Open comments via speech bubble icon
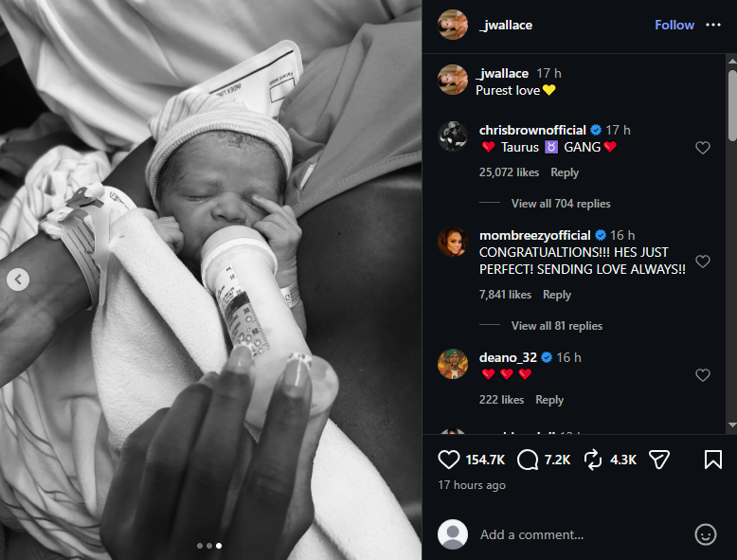Image resolution: width=737 pixels, height=560 pixels. [529, 460]
